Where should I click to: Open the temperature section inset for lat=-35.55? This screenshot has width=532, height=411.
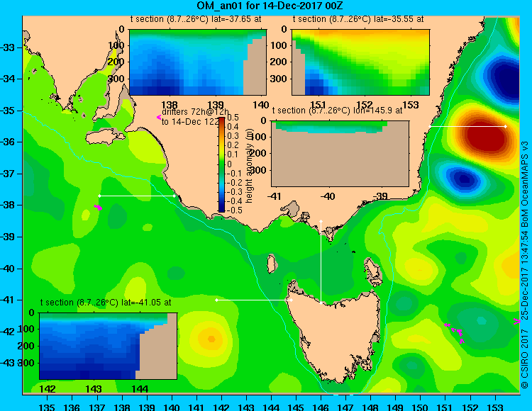tap(360, 62)
